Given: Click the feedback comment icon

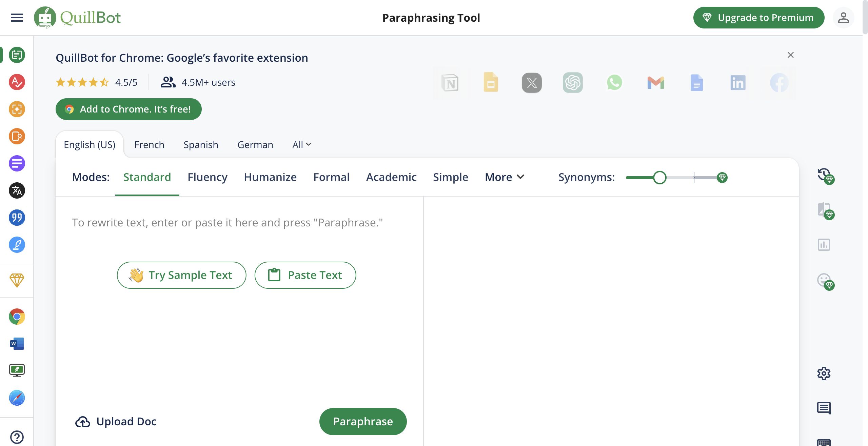Looking at the screenshot, I should [x=824, y=408].
